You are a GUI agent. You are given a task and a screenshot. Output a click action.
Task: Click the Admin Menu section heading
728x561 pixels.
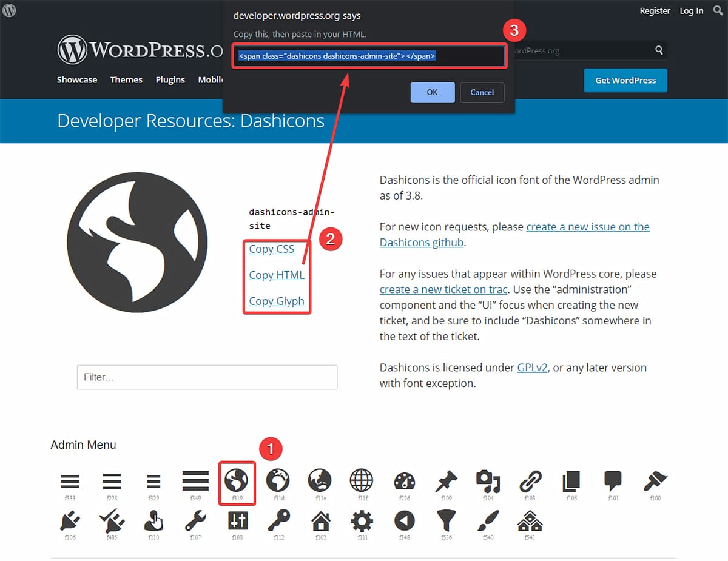(83, 445)
